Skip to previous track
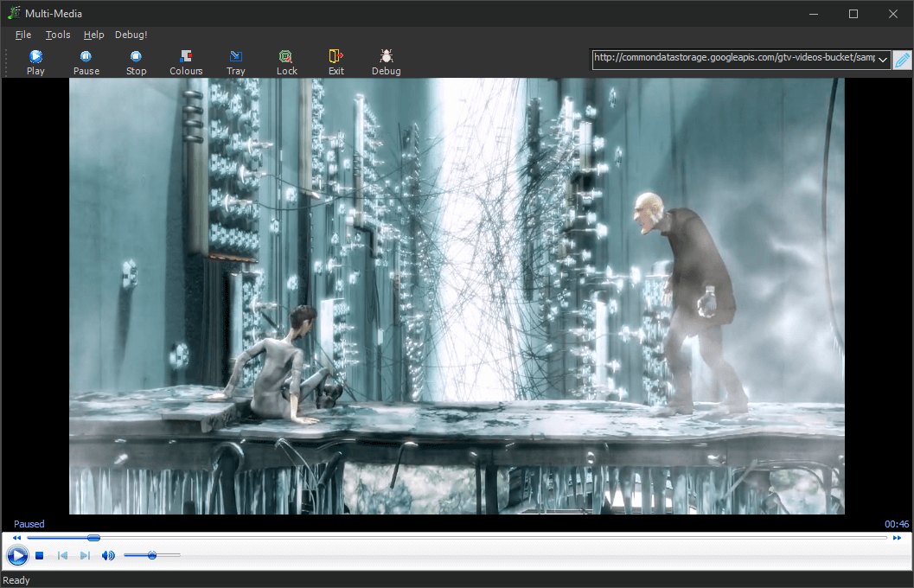This screenshot has width=914, height=588. click(x=62, y=555)
